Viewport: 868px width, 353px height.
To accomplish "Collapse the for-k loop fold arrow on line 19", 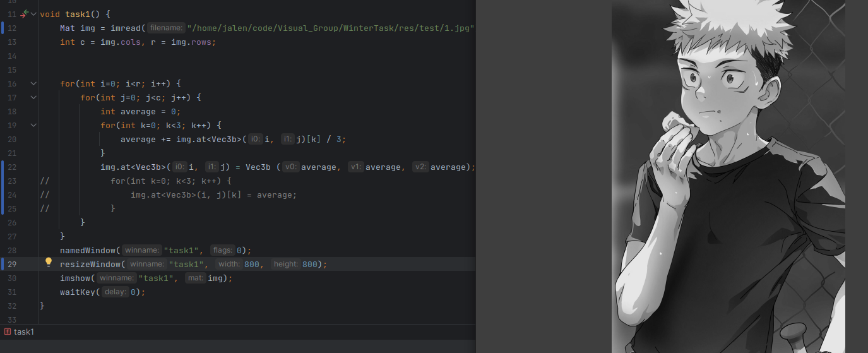I will point(33,125).
